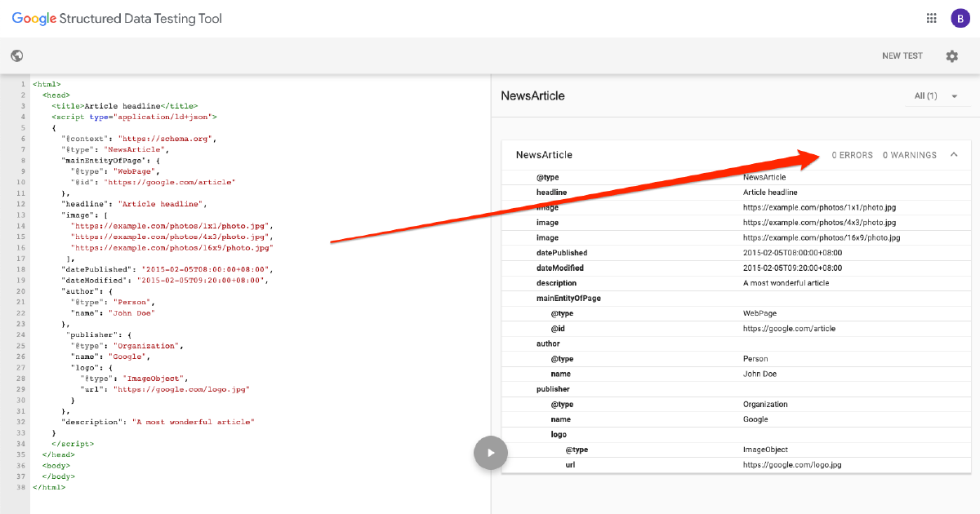Click the 0 WARNINGS indicator

(909, 154)
